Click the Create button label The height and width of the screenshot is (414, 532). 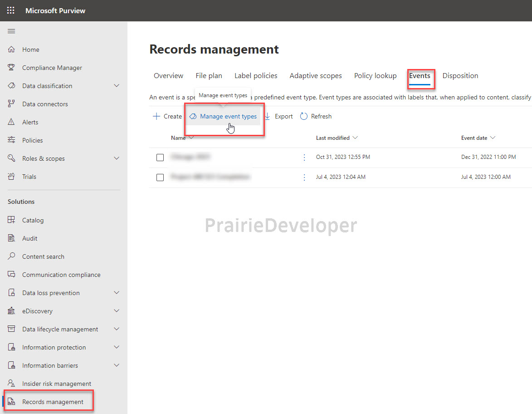(173, 116)
